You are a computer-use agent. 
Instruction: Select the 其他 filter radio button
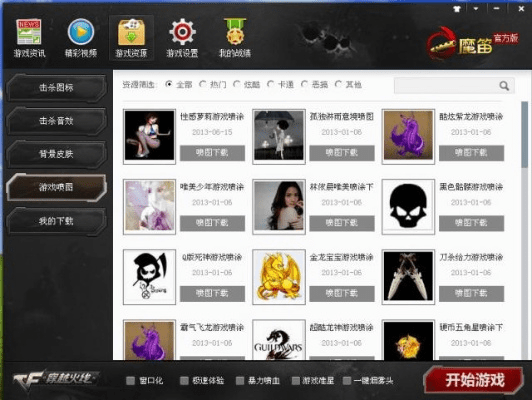tap(338, 84)
